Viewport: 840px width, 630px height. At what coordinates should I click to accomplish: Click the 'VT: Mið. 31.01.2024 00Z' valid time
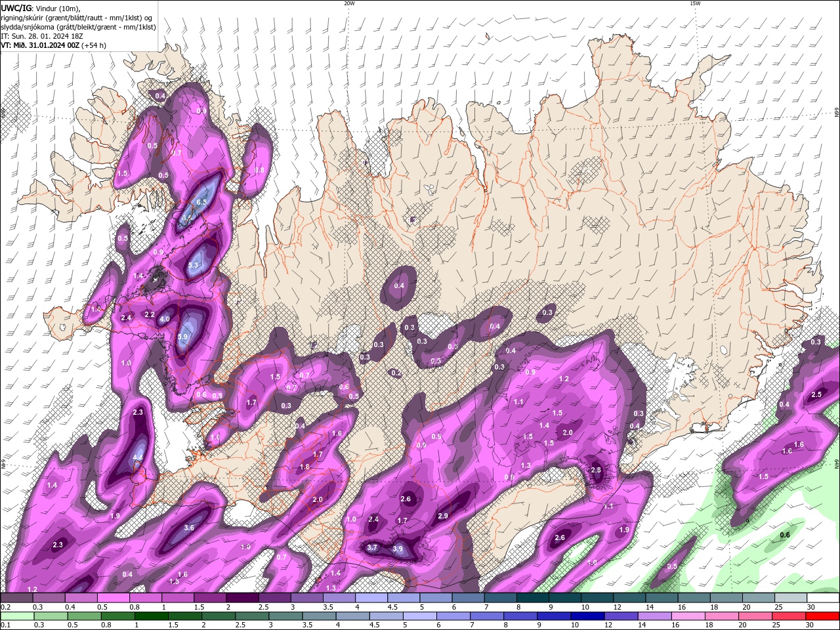(x=39, y=45)
